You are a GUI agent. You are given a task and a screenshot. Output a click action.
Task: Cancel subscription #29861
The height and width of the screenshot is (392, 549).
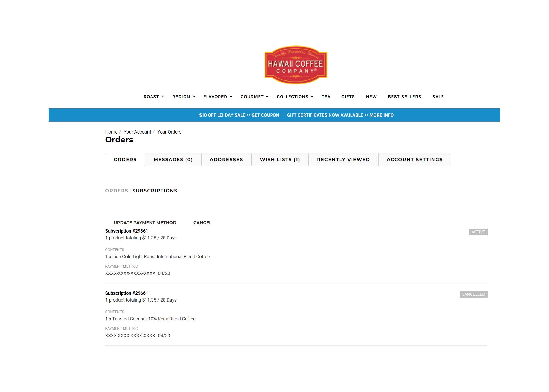point(202,223)
